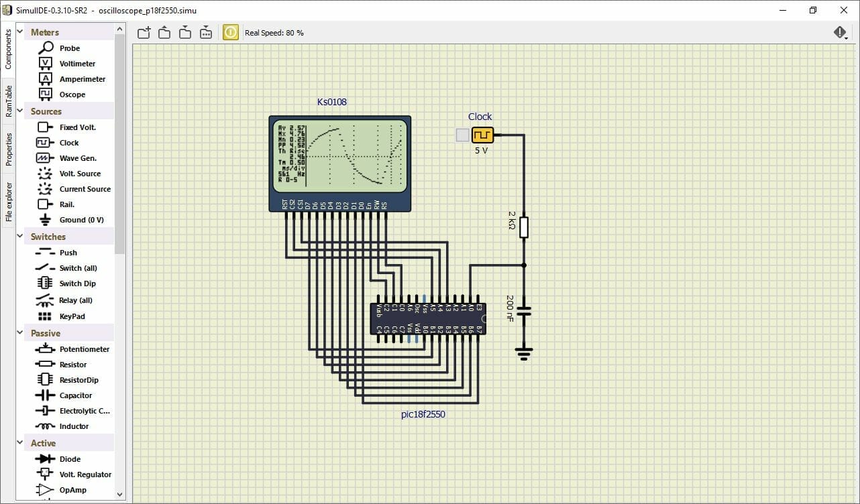The width and height of the screenshot is (860, 504).
Task: Click the open circuit toolbar icon
Action: click(x=164, y=33)
